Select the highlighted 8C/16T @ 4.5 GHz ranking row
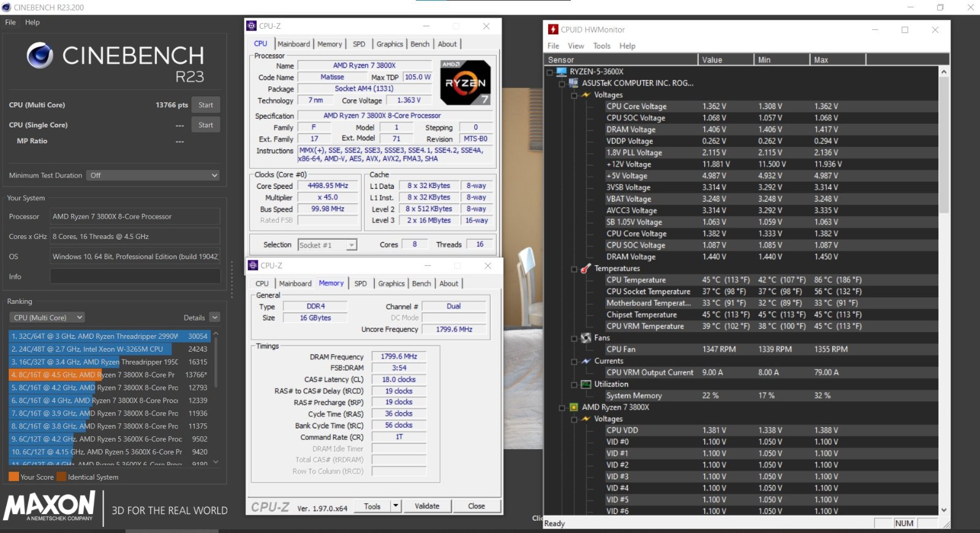 110,375
